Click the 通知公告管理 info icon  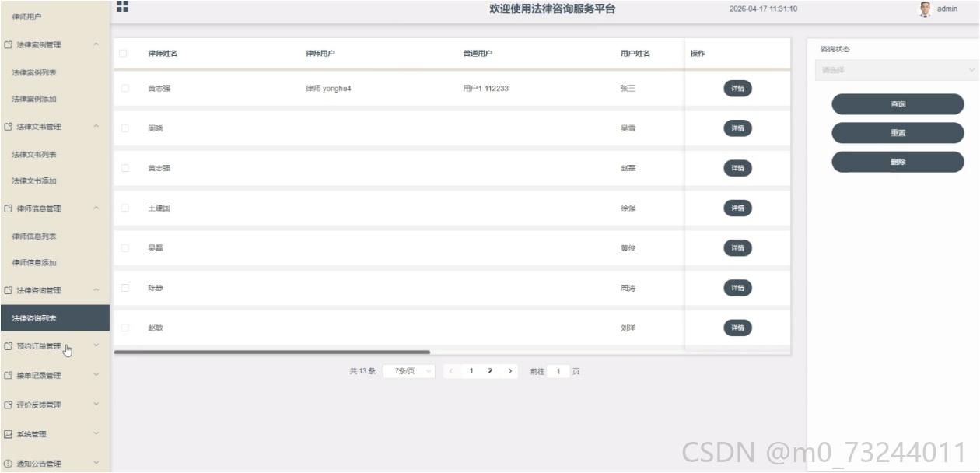[x=8, y=464]
